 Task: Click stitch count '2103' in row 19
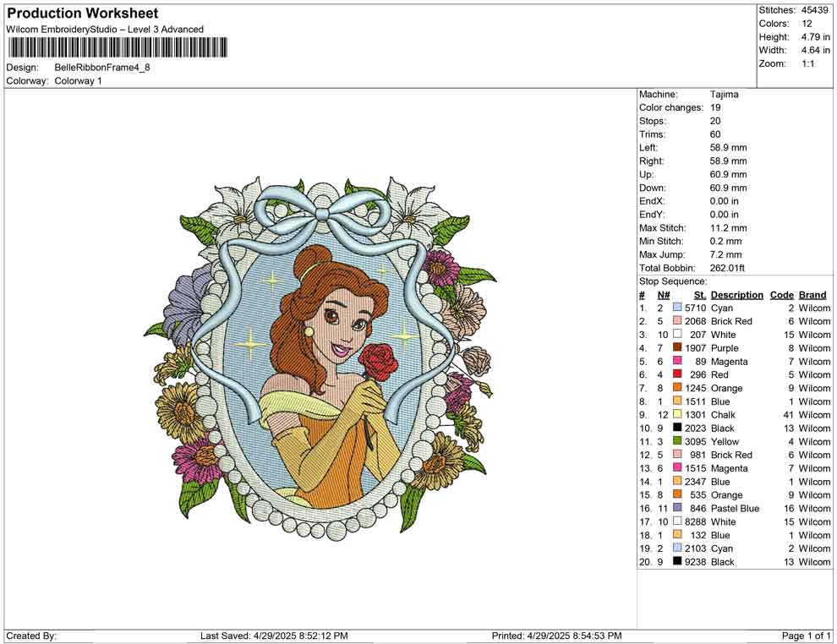tap(696, 548)
